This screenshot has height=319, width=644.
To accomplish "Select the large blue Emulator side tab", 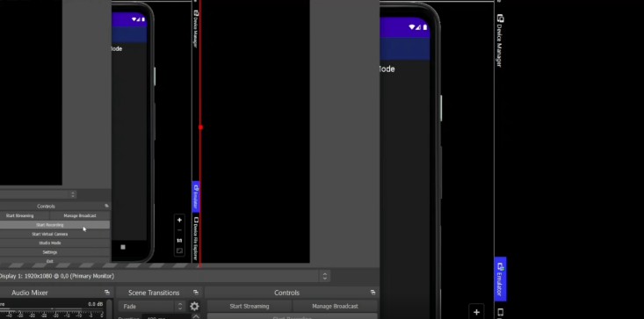I will (500, 279).
